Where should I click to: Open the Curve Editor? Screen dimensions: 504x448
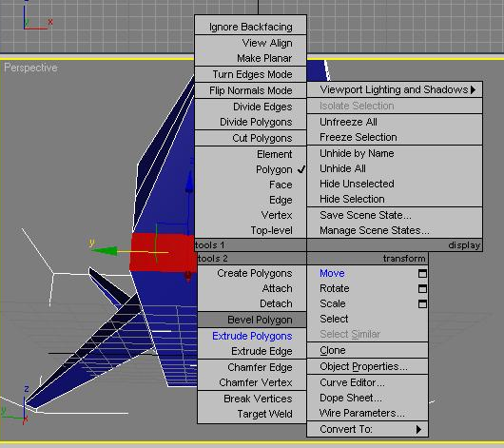pos(367,382)
